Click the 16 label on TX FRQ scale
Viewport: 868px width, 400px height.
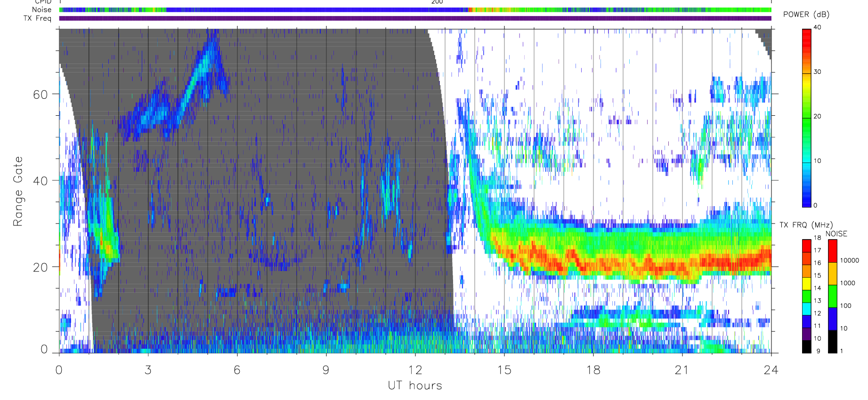(x=817, y=263)
